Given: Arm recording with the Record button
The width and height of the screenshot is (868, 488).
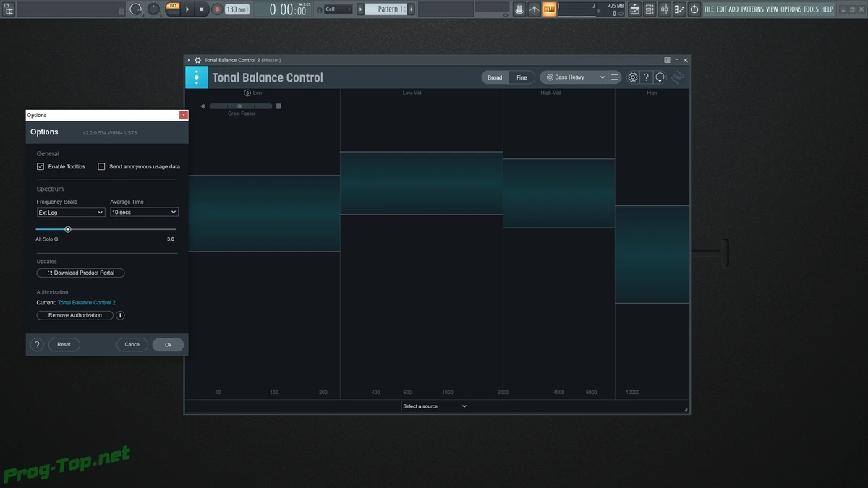Looking at the screenshot, I should tap(217, 9).
